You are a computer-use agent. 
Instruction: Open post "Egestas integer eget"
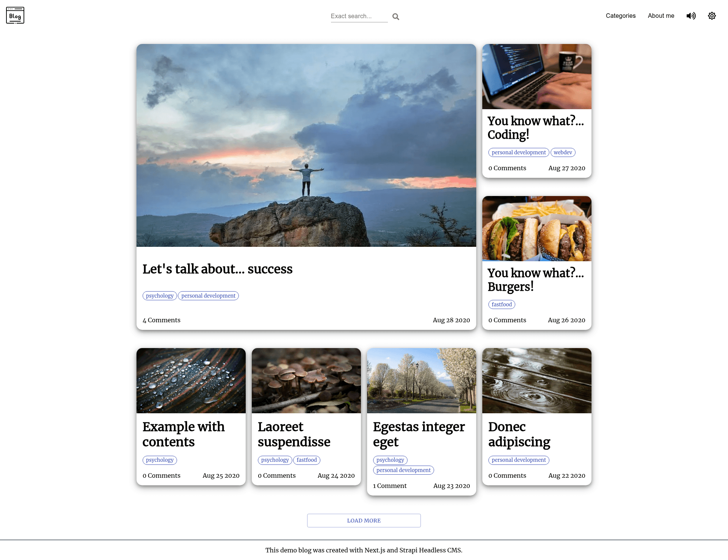click(419, 434)
